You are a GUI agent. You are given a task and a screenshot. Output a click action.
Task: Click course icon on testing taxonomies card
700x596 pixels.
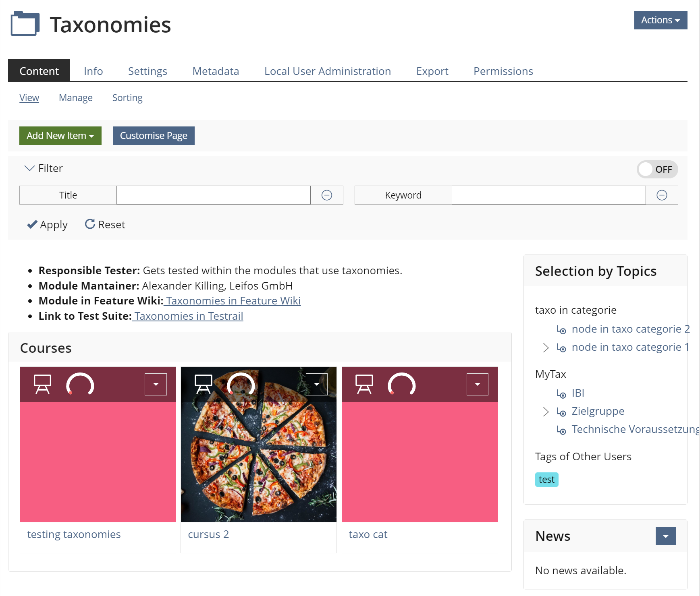(42, 384)
